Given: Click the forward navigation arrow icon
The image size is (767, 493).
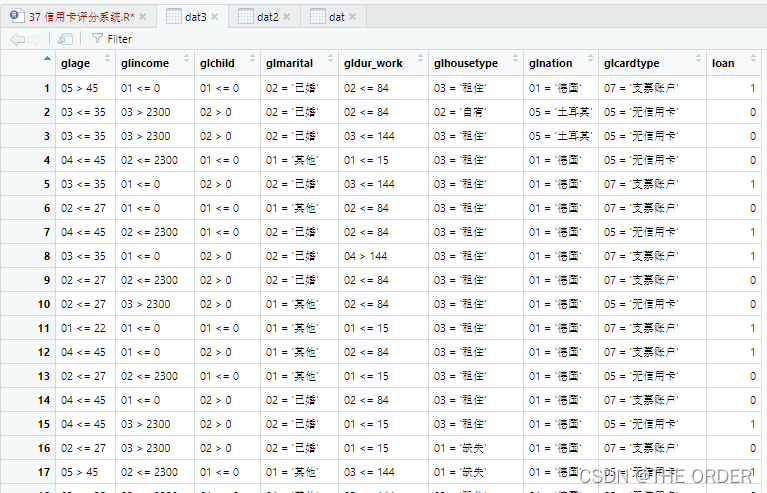Looking at the screenshot, I should click(34, 39).
